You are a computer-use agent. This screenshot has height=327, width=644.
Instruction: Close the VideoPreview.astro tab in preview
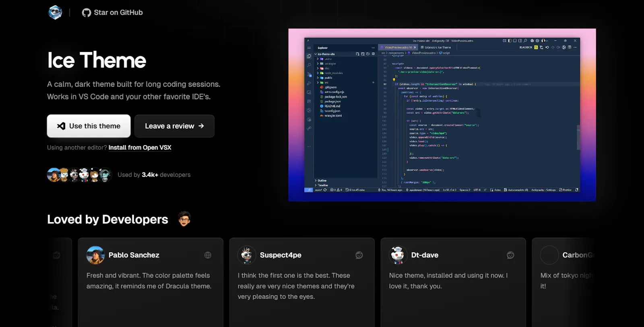415,47
